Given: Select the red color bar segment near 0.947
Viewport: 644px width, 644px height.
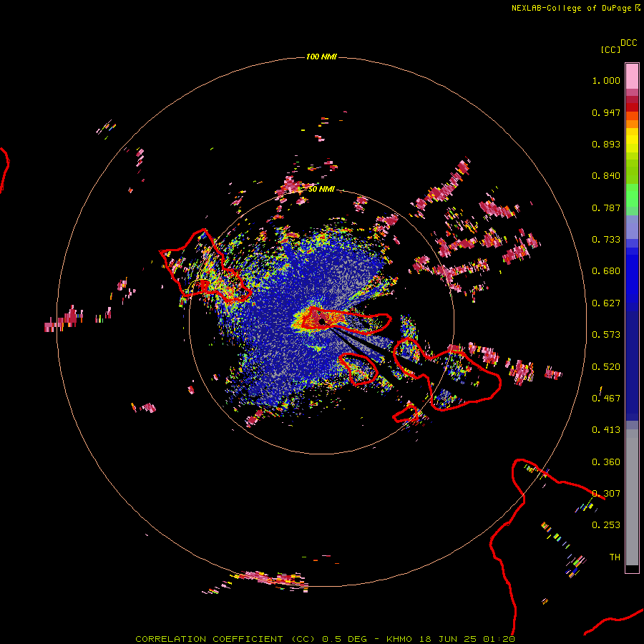Looking at the screenshot, I should pos(632,107).
